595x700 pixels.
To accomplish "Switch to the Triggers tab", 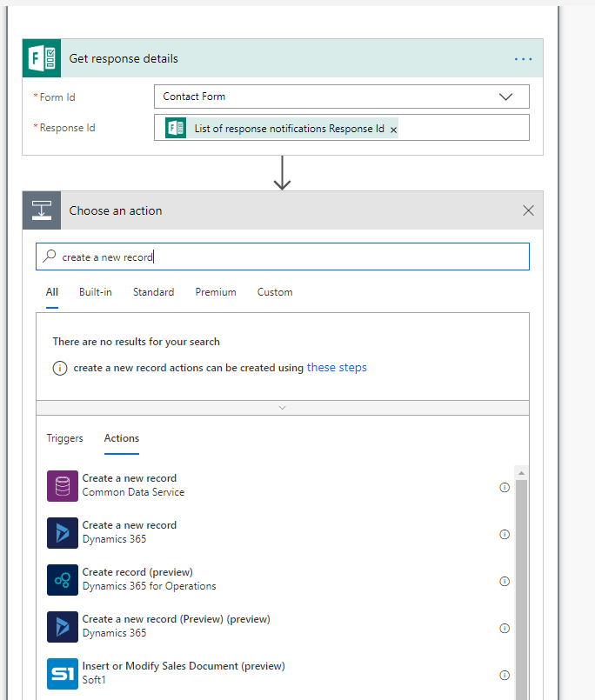I will click(x=64, y=438).
